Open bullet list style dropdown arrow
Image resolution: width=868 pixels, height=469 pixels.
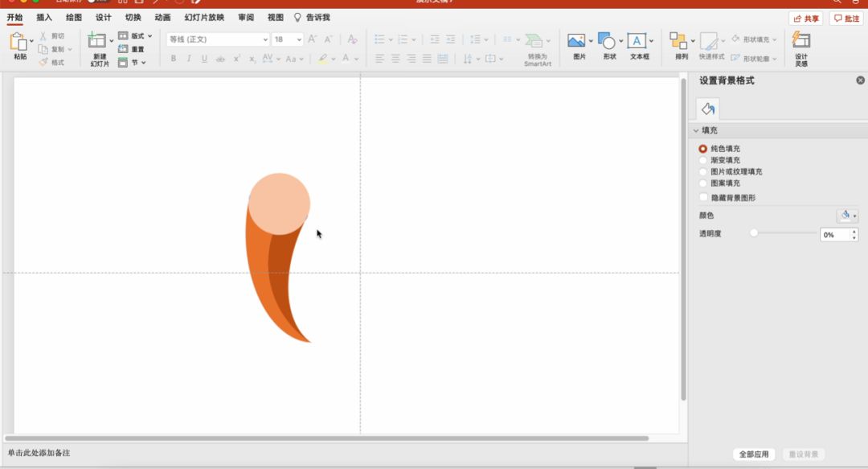coord(391,39)
